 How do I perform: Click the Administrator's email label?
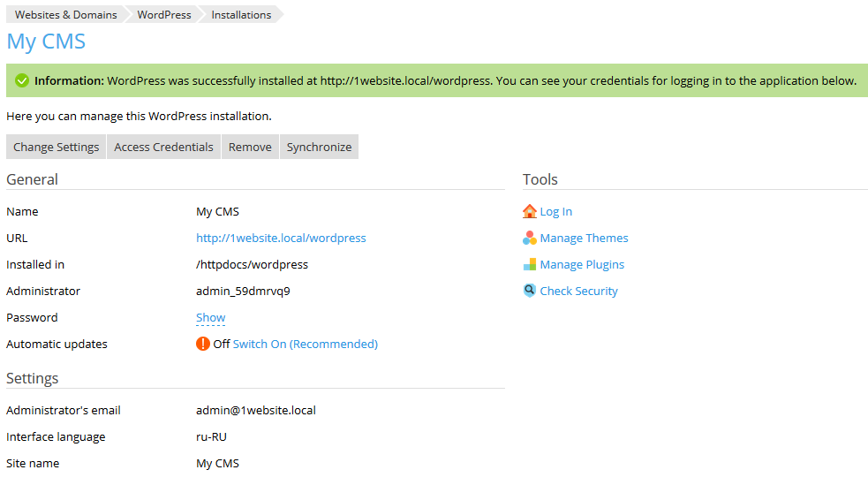coord(63,410)
